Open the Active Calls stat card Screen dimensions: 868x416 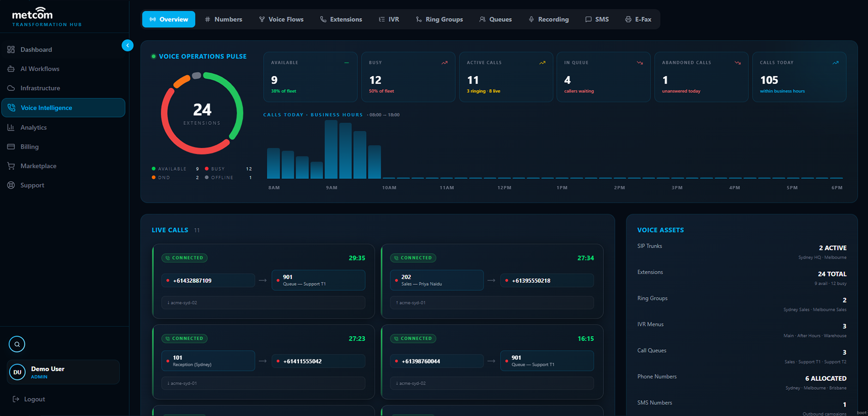pyautogui.click(x=506, y=77)
